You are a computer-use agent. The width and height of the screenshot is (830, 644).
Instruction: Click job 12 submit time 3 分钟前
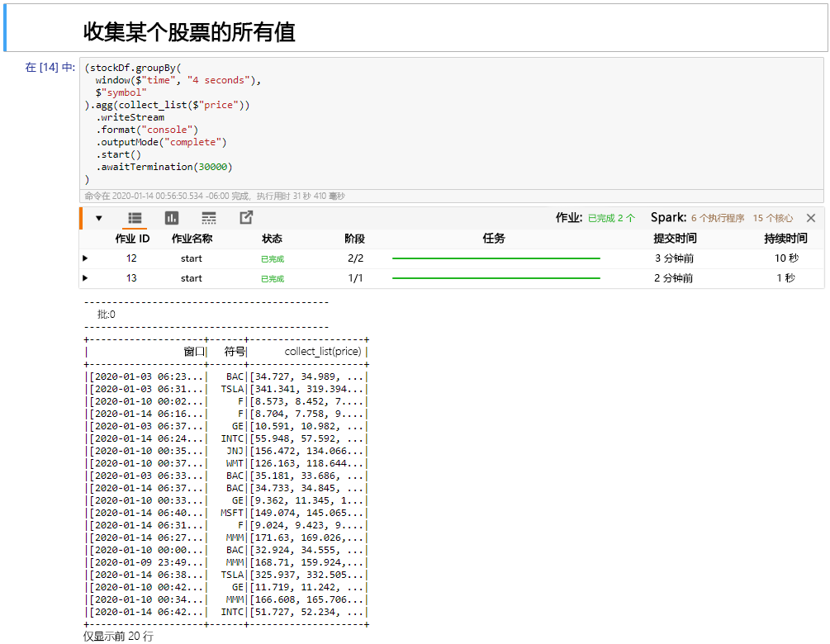(674, 258)
